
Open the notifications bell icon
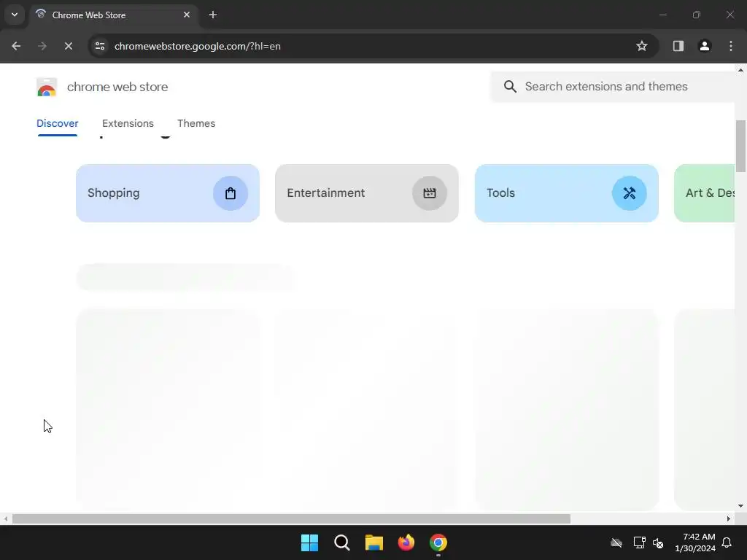[727, 542]
